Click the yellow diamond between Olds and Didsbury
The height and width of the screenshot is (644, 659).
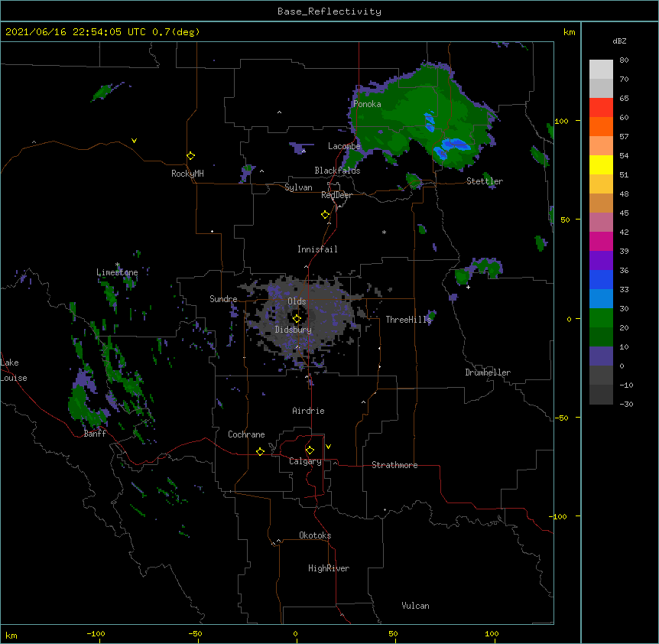coord(297,318)
